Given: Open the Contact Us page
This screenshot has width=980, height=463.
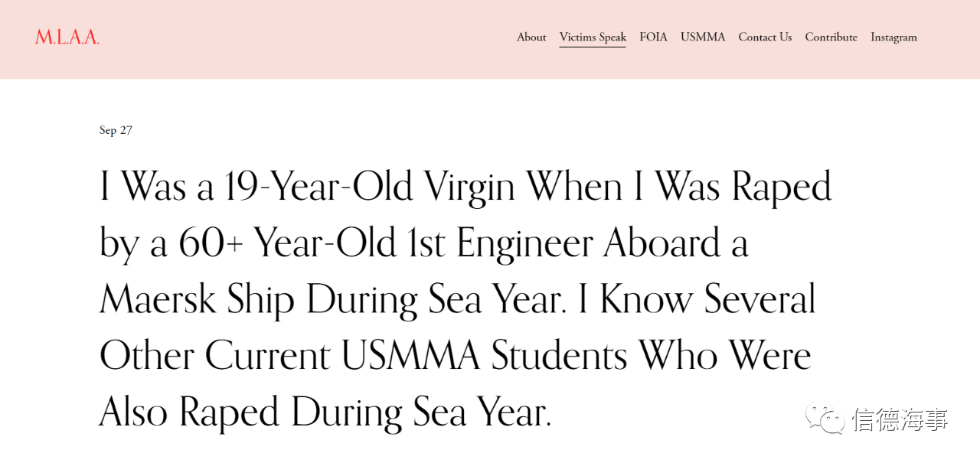Looking at the screenshot, I should (765, 37).
